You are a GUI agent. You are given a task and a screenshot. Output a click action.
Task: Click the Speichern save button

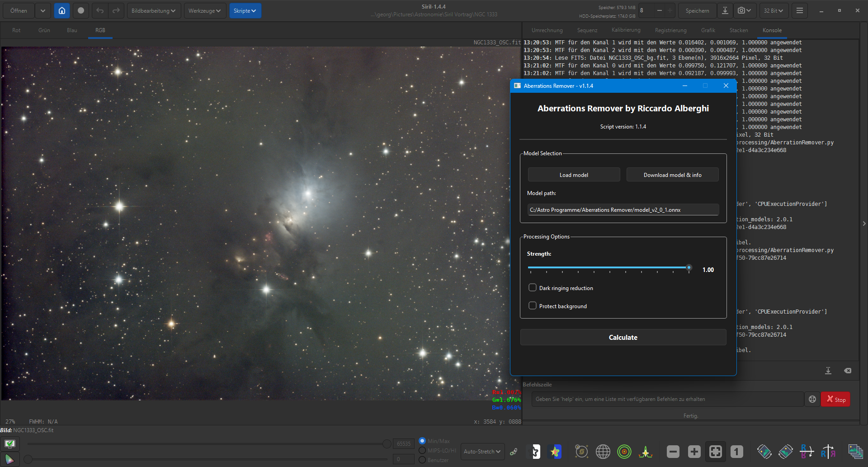[697, 10]
